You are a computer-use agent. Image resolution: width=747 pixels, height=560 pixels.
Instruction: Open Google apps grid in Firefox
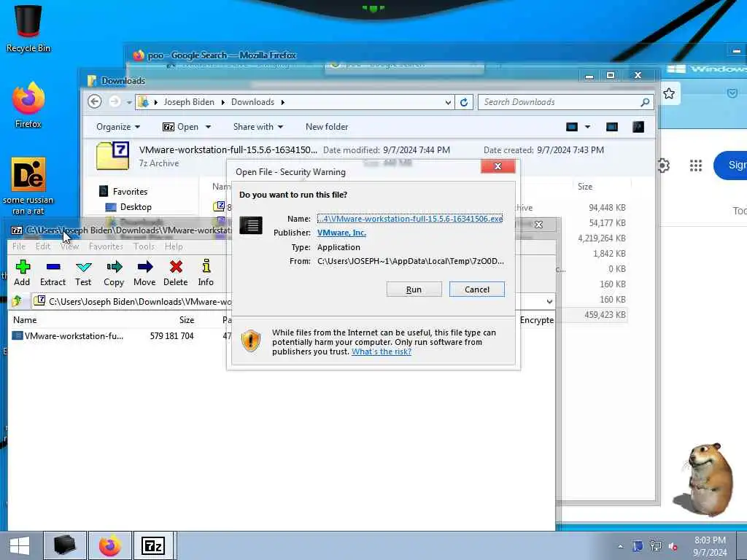(x=695, y=166)
